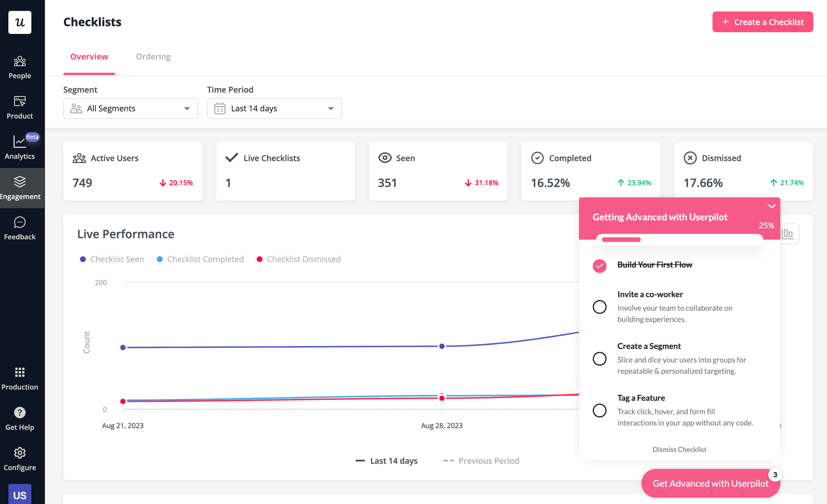Select the Overview tab

tap(89, 57)
